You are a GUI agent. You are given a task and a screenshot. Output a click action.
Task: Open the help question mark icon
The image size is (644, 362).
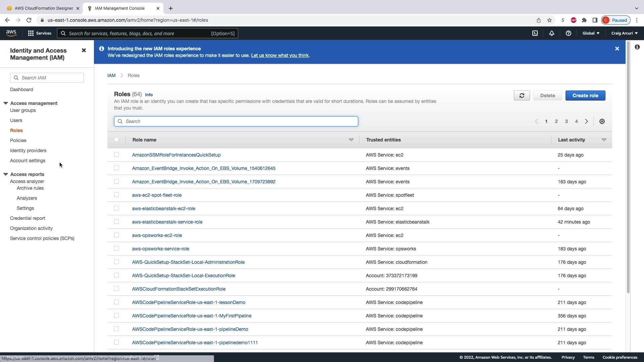click(568, 33)
